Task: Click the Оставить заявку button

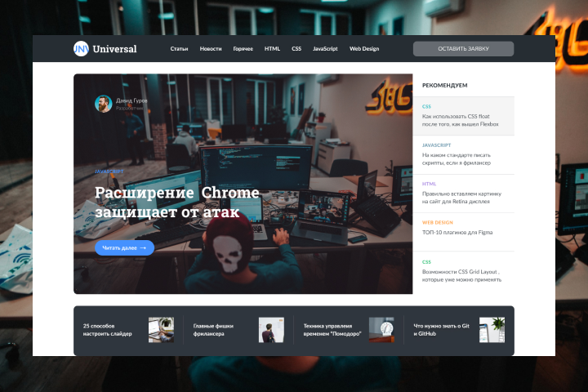Action: click(464, 49)
